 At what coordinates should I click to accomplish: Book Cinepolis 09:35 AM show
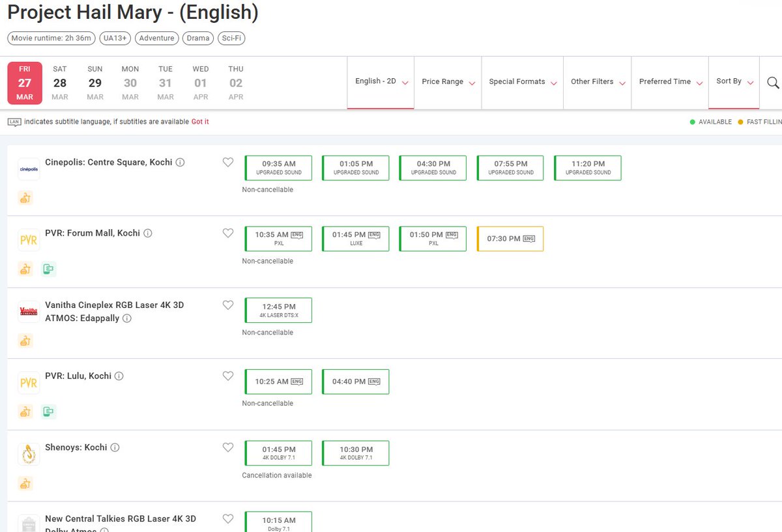coord(278,168)
